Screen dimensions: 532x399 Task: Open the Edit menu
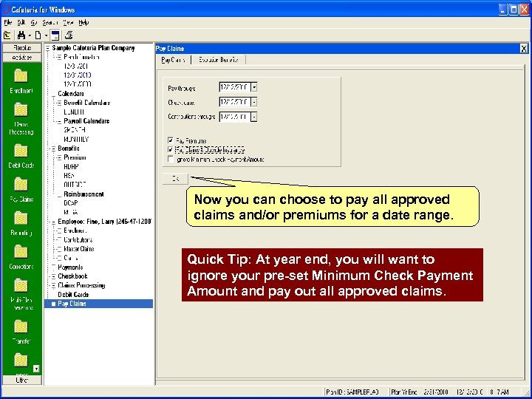coord(21,22)
